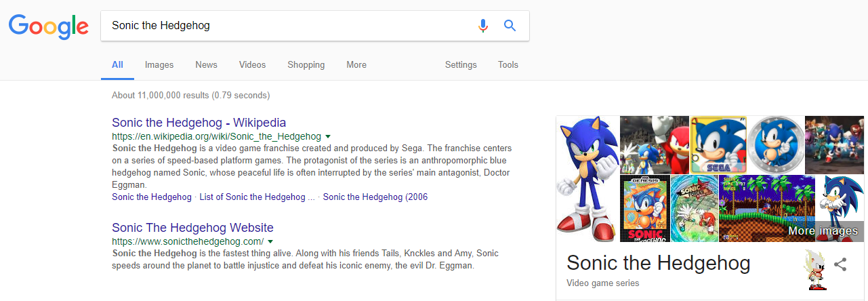Open the Sonic the Hedgehog - Wikipedia result
This screenshot has height=301, width=868.
(199, 123)
